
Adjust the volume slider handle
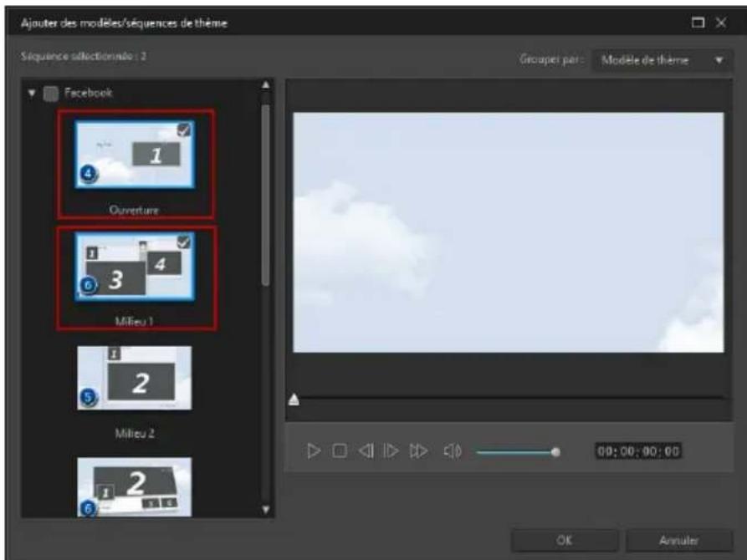(x=555, y=451)
